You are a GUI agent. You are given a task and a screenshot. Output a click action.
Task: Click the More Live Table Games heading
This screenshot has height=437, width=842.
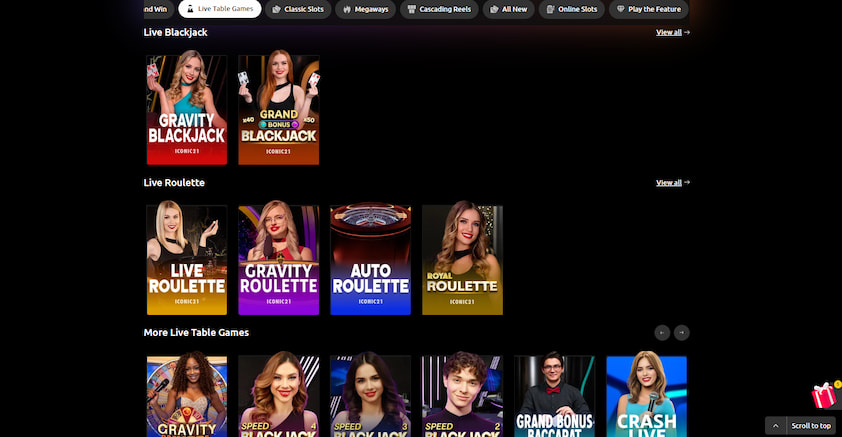tap(196, 332)
